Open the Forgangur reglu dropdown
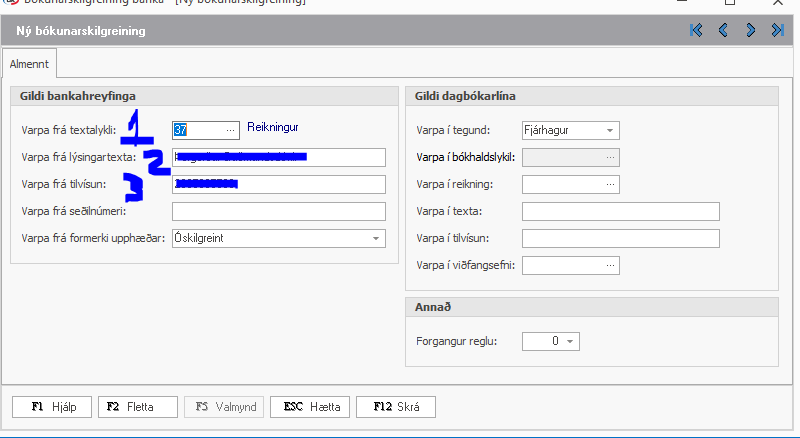800x438 pixels. pyautogui.click(x=569, y=342)
